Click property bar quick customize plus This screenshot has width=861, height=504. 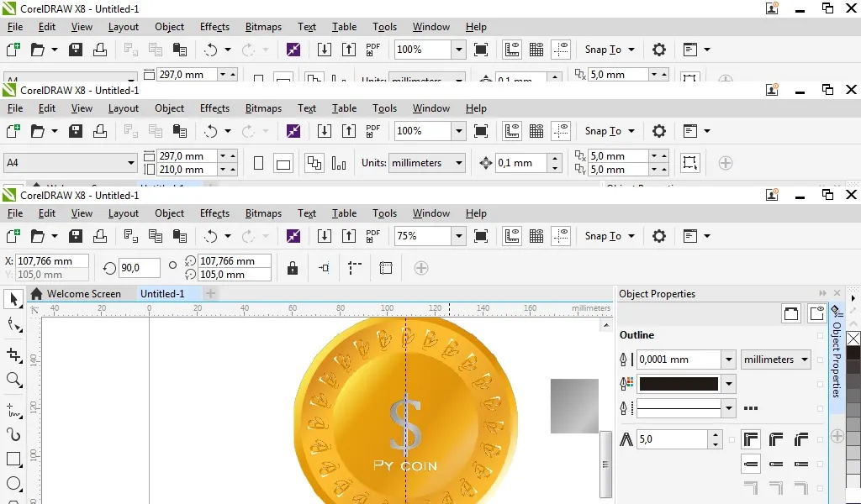point(421,268)
